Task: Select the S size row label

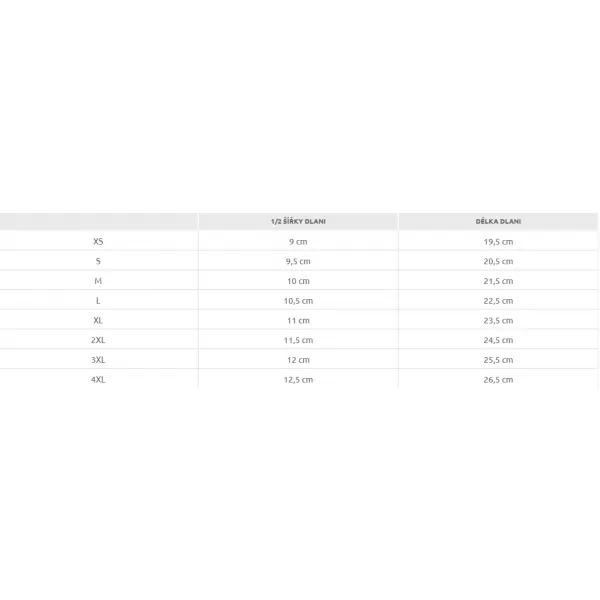Action: click(98, 261)
